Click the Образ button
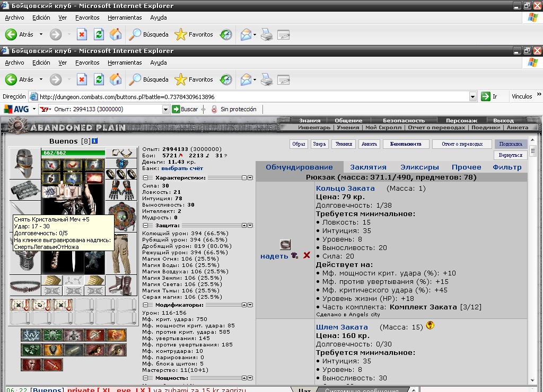This screenshot has width=543, height=392. tap(299, 144)
